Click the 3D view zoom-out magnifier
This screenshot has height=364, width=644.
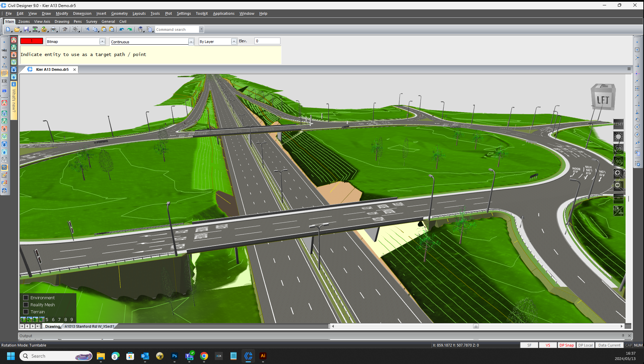tap(618, 186)
